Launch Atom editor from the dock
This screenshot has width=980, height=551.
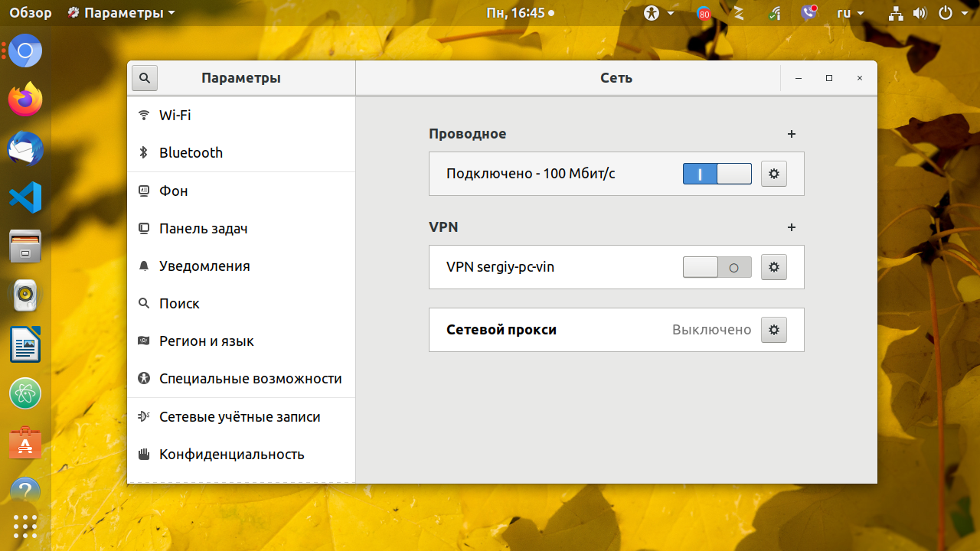tap(25, 393)
